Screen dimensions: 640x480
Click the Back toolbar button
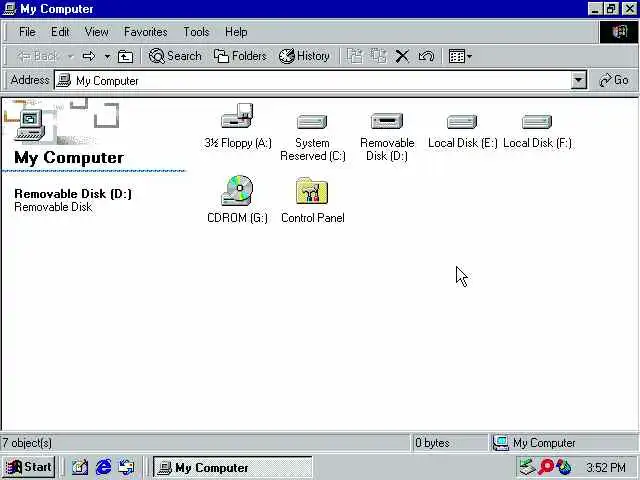38,56
